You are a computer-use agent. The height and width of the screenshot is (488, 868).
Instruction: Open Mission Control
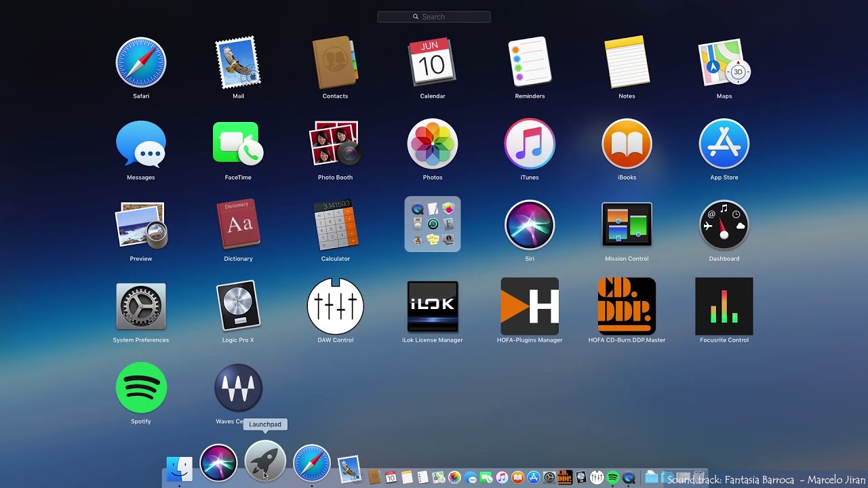coord(627,225)
